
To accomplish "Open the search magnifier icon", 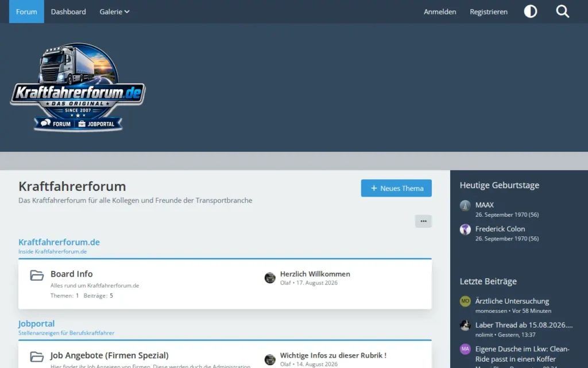I will [562, 11].
